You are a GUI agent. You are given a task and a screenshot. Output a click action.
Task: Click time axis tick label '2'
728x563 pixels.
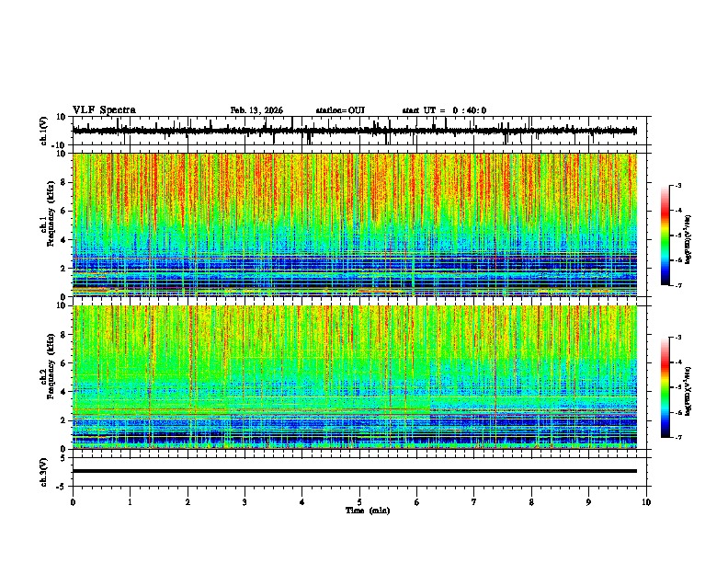pos(188,502)
